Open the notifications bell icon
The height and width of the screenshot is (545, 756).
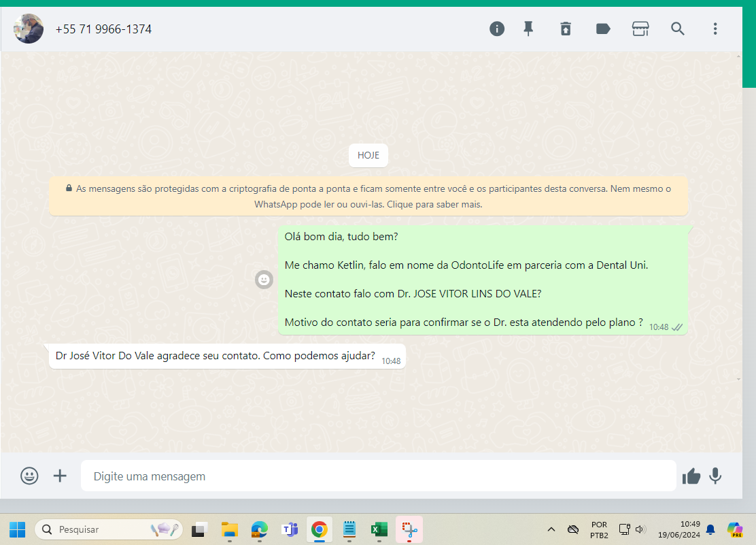tap(710, 529)
